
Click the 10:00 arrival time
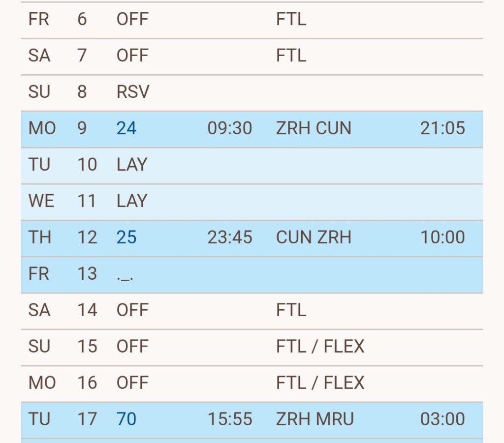tap(442, 238)
